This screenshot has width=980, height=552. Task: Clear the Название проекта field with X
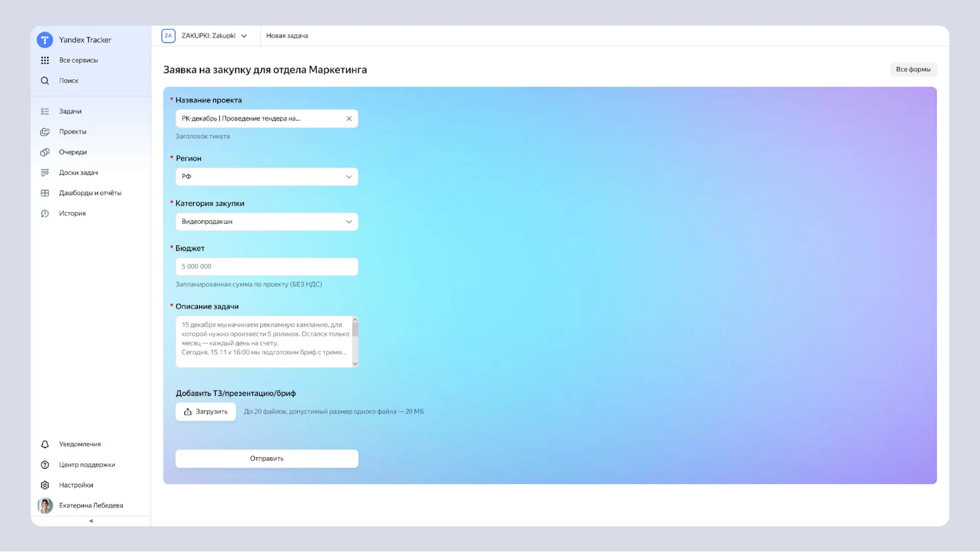pos(349,119)
